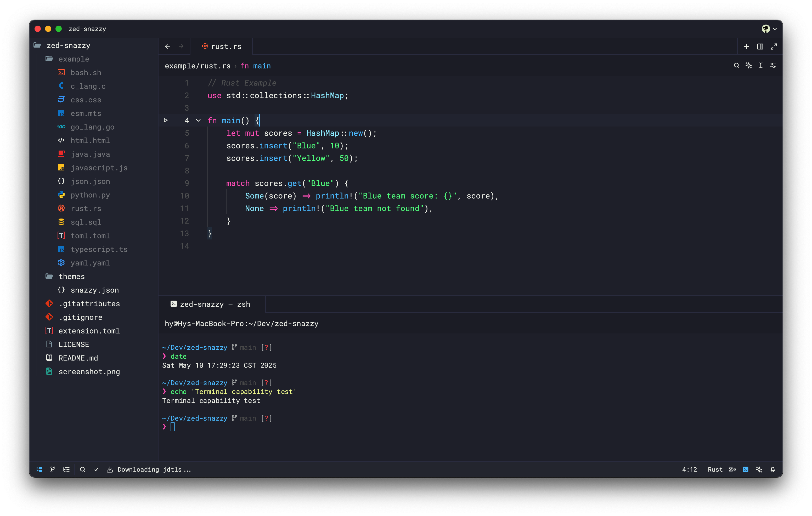Go back with the left arrow
Viewport: 812px width, 516px height.
tap(167, 46)
